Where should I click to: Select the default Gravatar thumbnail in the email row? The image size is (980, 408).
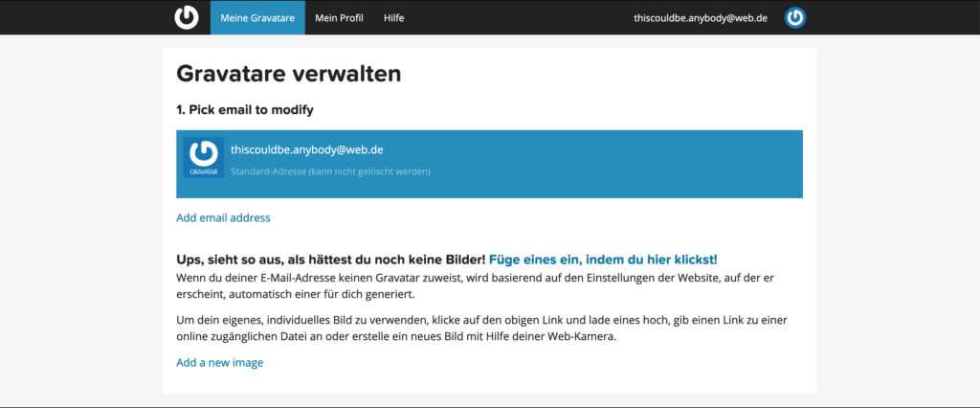coord(203,157)
